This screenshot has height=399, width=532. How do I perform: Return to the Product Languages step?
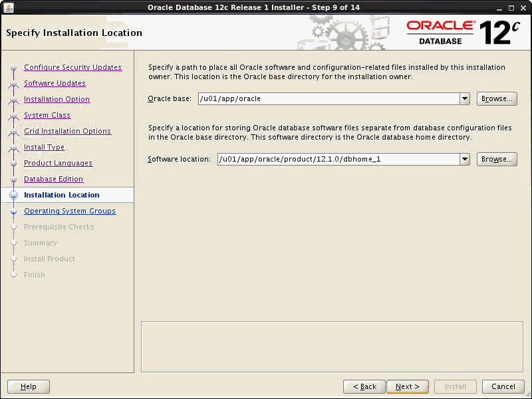(x=59, y=163)
